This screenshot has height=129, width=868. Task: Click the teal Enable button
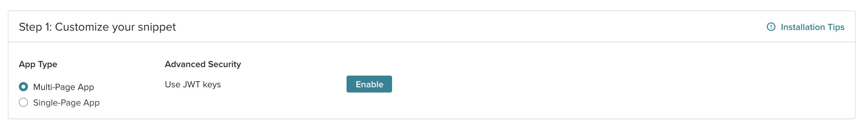[369, 84]
